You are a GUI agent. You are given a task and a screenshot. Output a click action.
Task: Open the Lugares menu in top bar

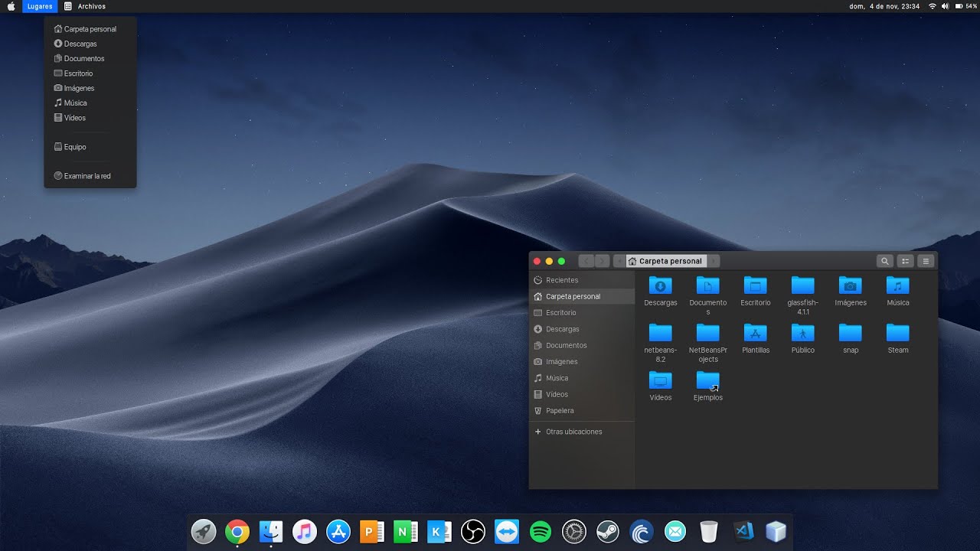point(40,6)
